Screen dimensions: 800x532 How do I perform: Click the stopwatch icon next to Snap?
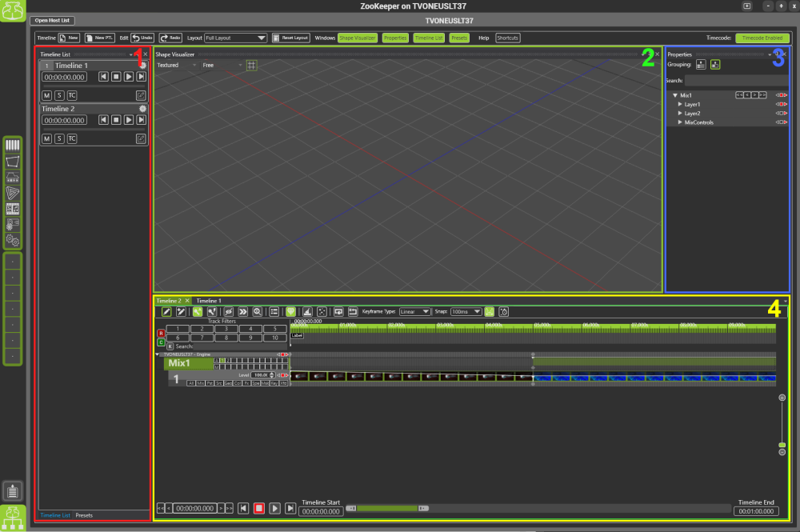503,311
